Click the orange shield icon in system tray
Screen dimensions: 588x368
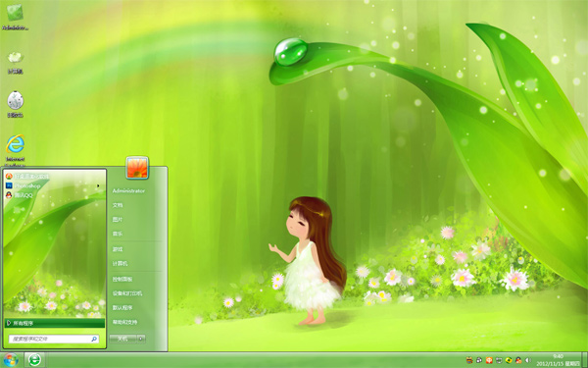click(489, 360)
